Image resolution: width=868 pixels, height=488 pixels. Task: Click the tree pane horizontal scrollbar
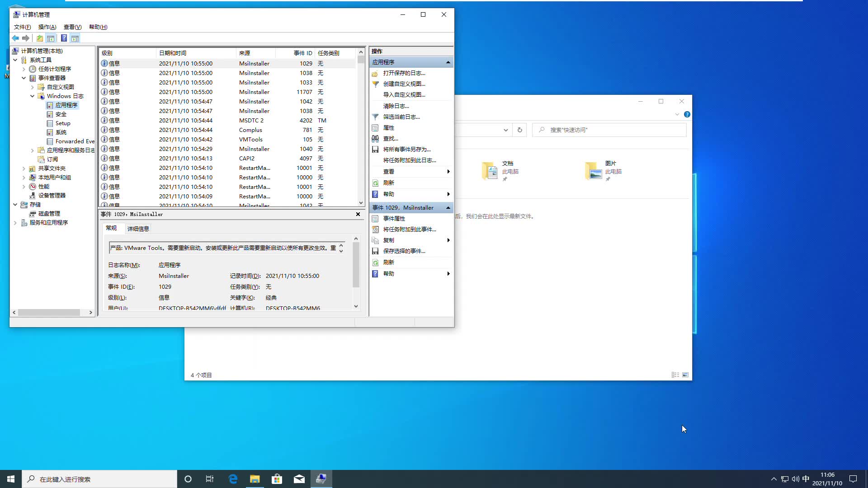coord(52,312)
